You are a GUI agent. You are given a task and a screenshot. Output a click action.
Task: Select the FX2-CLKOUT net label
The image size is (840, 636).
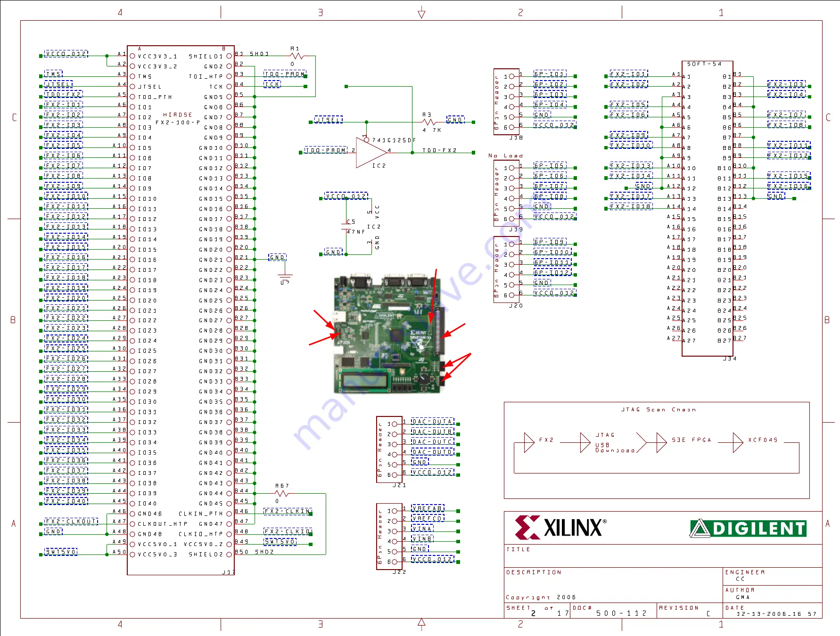point(71,521)
